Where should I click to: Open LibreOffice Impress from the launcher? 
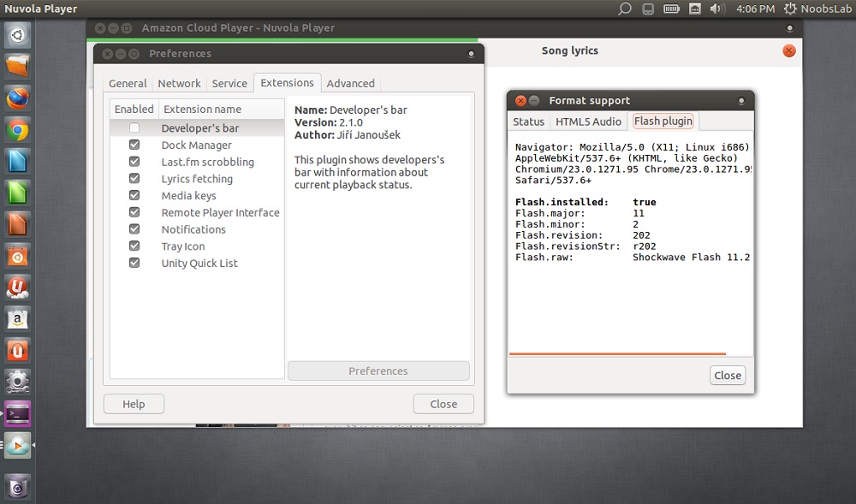(x=17, y=225)
